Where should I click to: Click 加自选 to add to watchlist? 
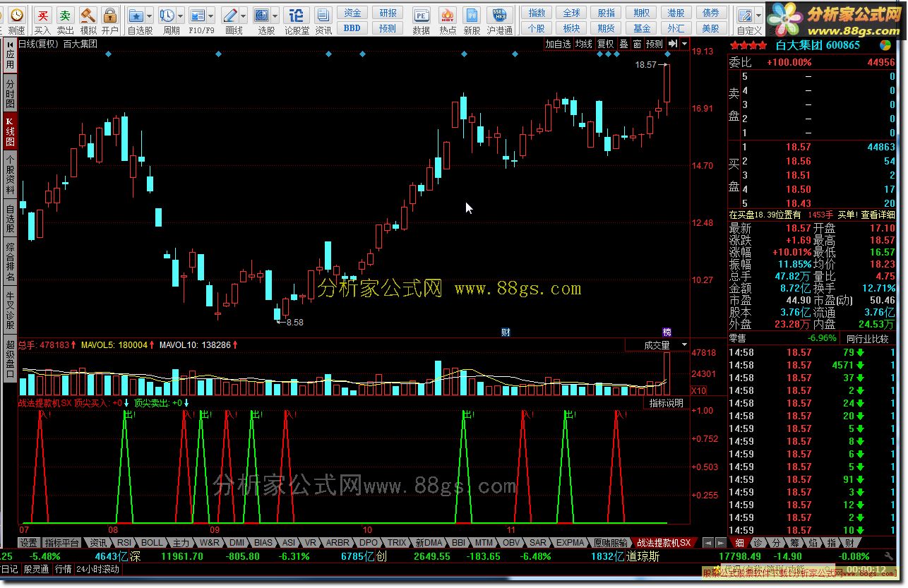(558, 44)
